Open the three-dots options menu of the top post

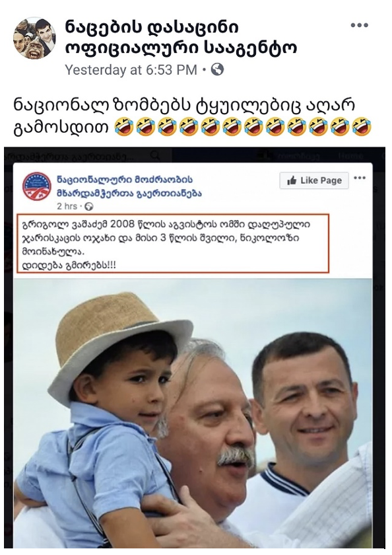[359, 25]
